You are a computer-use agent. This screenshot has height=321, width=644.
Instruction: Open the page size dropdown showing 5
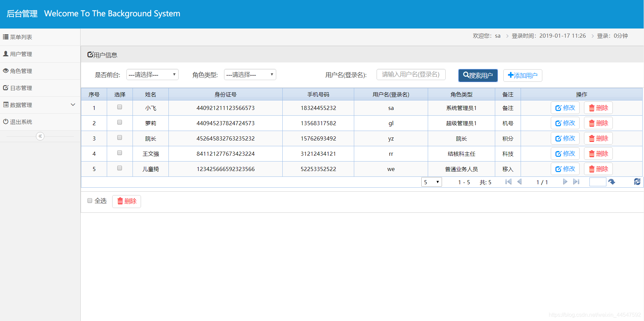(x=431, y=182)
